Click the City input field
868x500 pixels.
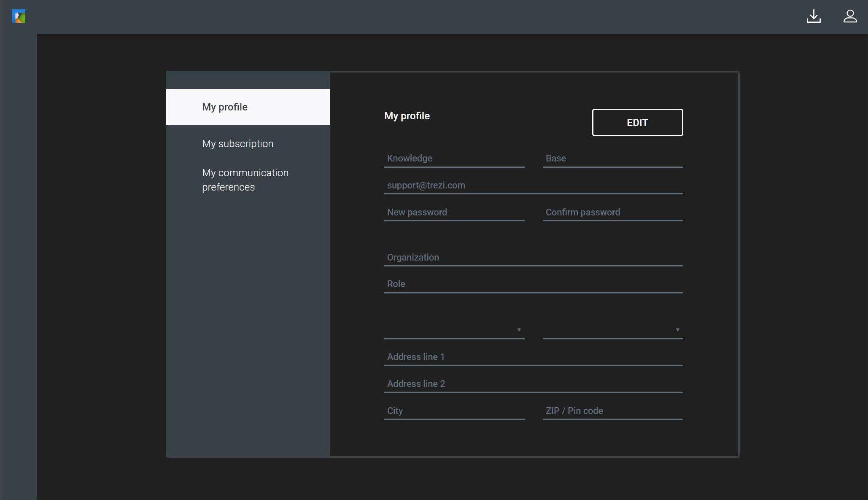tap(454, 411)
